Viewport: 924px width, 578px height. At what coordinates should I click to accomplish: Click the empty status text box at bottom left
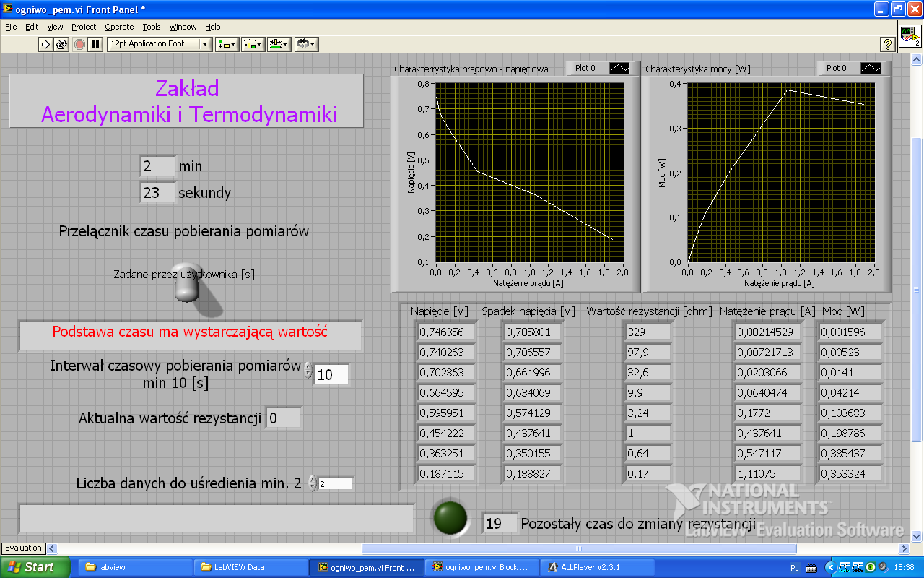[217, 519]
